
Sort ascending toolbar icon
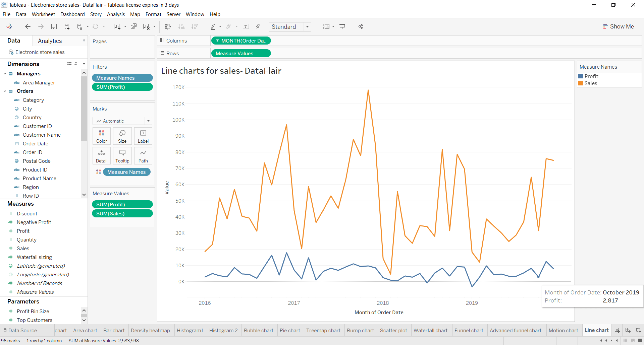(181, 26)
